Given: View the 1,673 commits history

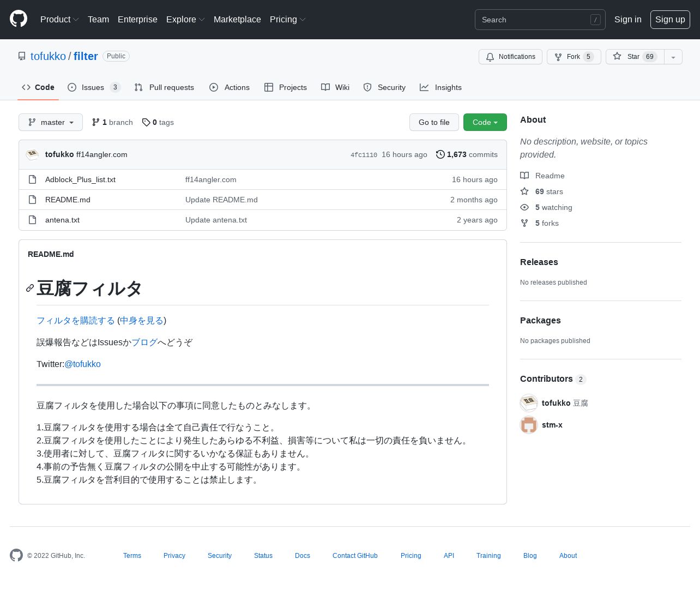Looking at the screenshot, I should [x=467, y=154].
